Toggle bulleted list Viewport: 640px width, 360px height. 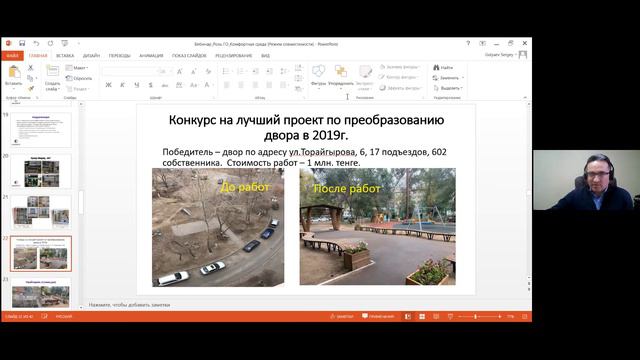coord(227,71)
